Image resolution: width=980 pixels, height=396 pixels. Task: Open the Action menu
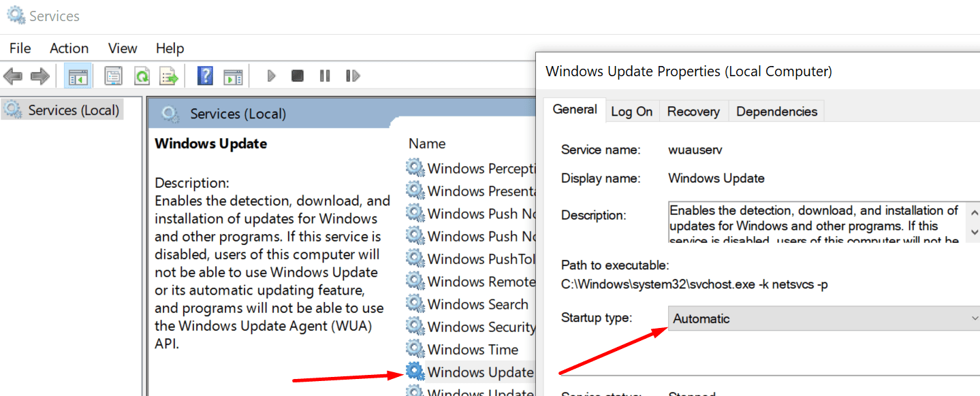coord(69,48)
